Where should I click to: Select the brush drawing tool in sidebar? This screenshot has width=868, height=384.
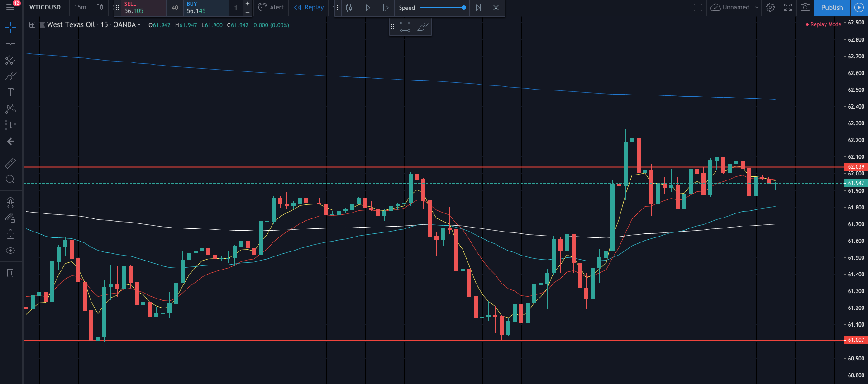(10, 76)
